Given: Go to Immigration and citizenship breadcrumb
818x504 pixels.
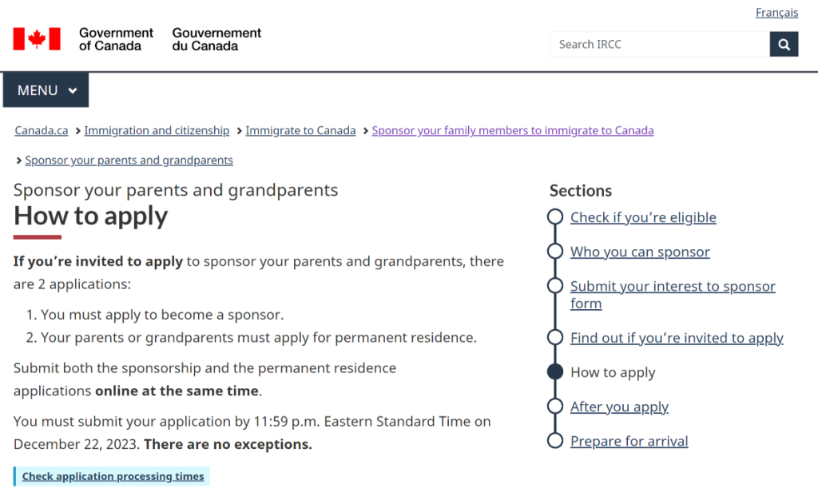Looking at the screenshot, I should 157,130.
